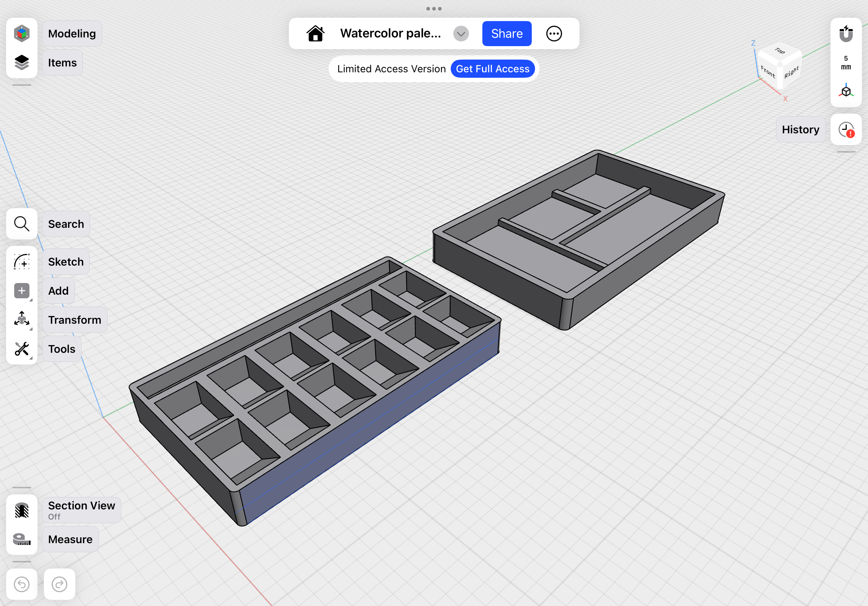Screen dimensions: 868x606
Task: Change the 5 mm grid snap value
Action: point(846,63)
